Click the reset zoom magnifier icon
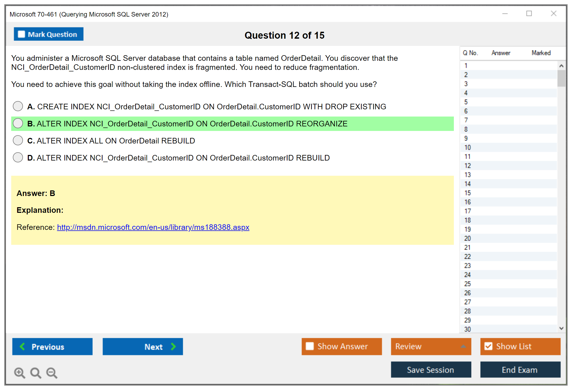The image size is (574, 392). 36,373
